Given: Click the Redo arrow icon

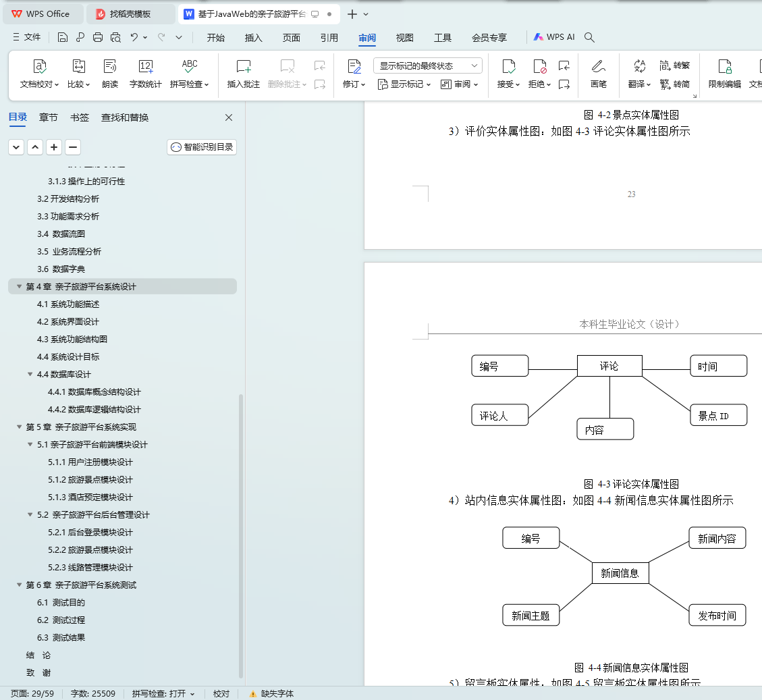Looking at the screenshot, I should pos(161,37).
